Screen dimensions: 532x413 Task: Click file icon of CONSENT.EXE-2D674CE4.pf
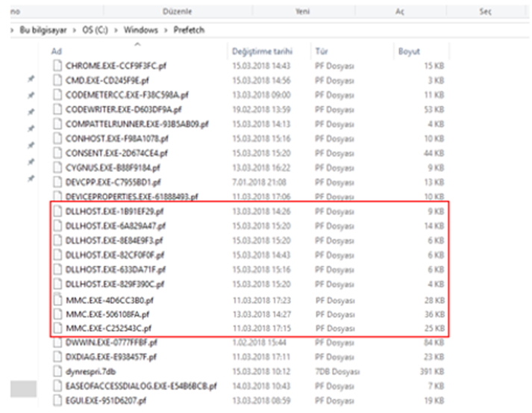(x=57, y=153)
